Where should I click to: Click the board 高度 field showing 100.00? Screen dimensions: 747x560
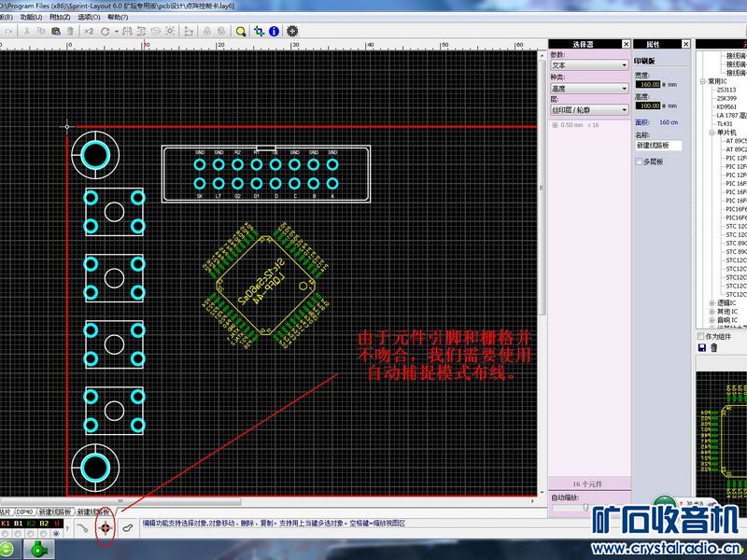(648, 105)
